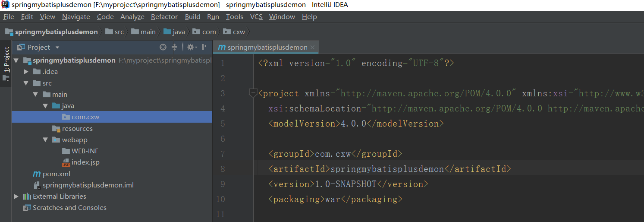Click the collapse all icon in Project panel

174,47
